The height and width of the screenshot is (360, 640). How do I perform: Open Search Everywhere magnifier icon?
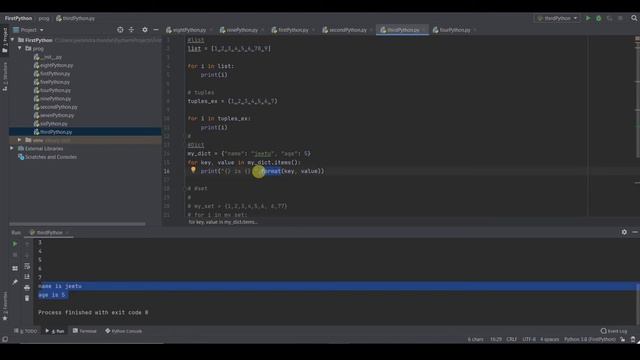pos(634,18)
